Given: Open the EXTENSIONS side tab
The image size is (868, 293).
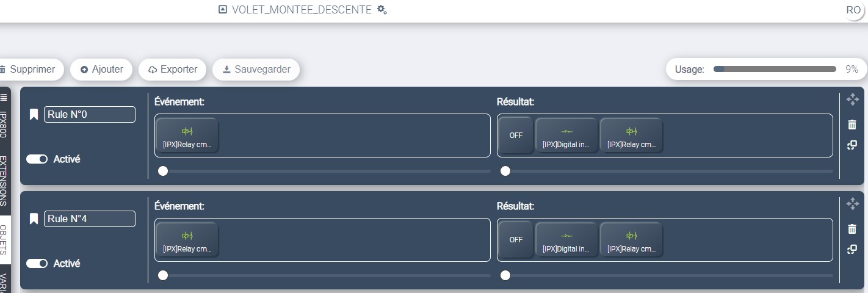Looking at the screenshot, I should point(4,181).
